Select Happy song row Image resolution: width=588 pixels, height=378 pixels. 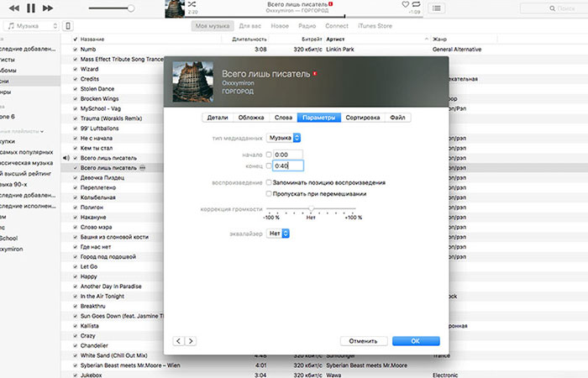tap(88, 276)
